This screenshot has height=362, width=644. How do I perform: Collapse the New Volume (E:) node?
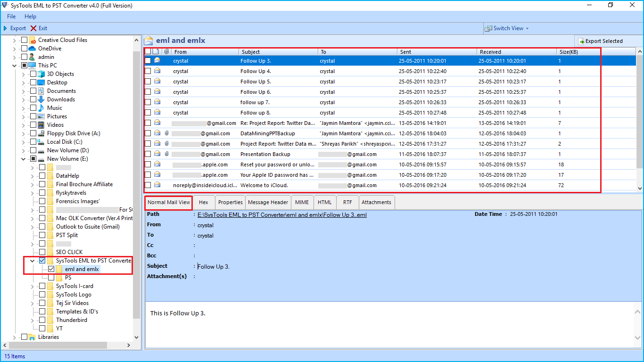click(x=24, y=159)
